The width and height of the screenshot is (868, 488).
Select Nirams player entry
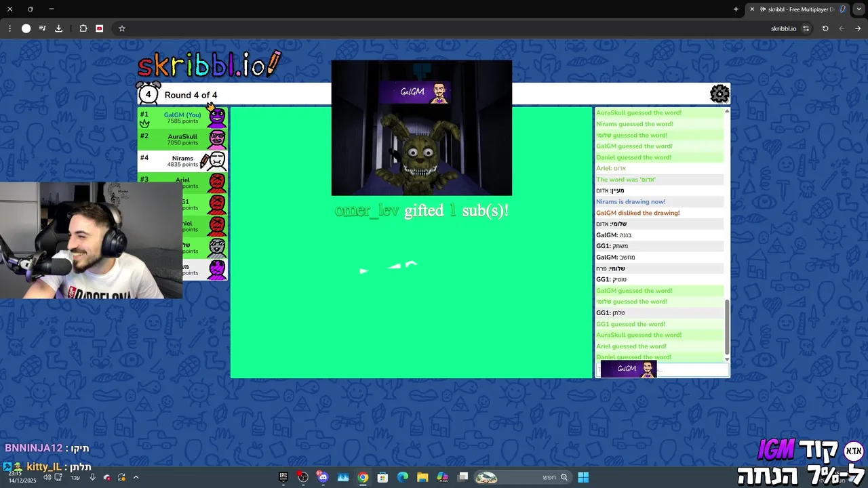point(182,161)
